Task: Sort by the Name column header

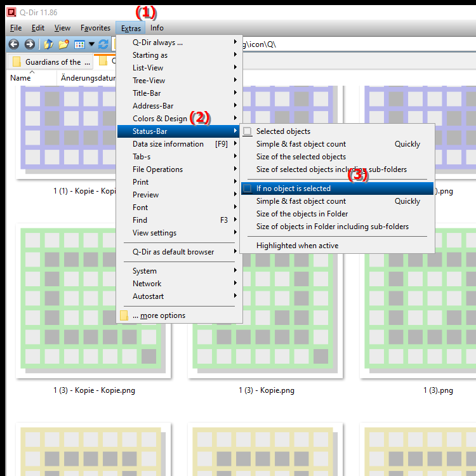Action: (32, 78)
